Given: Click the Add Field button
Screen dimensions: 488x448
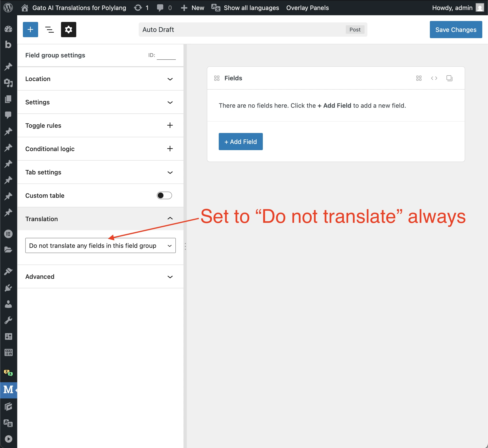Looking at the screenshot, I should (x=240, y=142).
